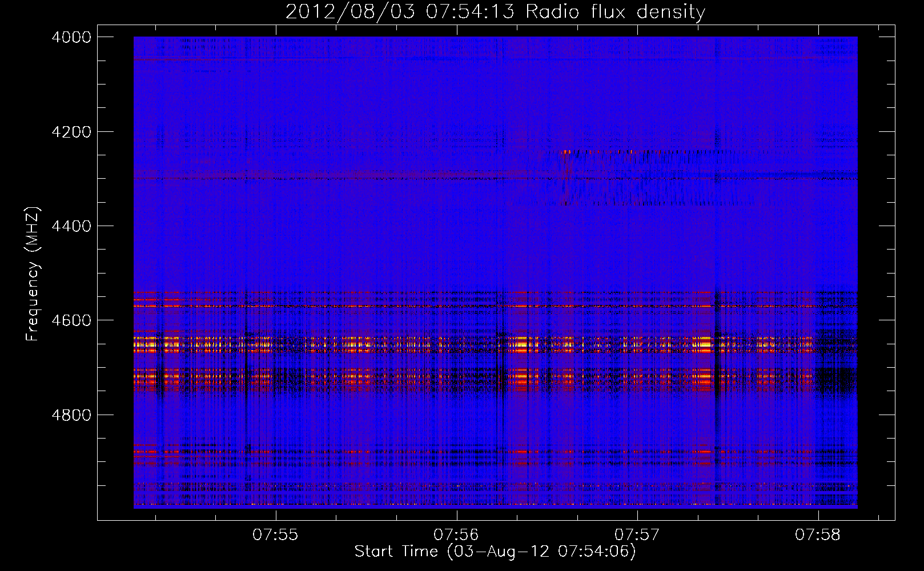
Task: Click the '4200' frequency axis label
Action: pos(71,132)
